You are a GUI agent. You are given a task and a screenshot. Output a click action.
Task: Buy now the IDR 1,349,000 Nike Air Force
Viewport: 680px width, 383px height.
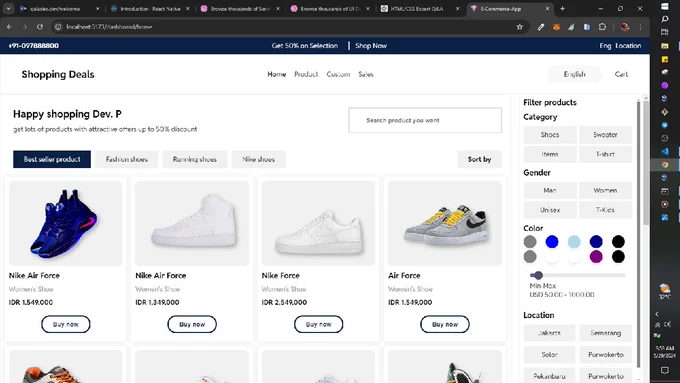point(192,324)
